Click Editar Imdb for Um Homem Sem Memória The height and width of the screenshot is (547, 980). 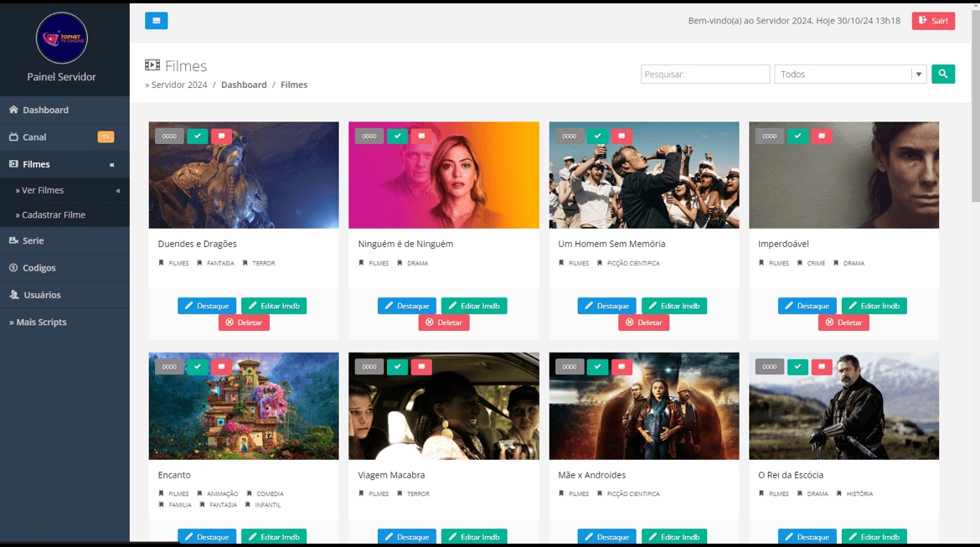[673, 306]
